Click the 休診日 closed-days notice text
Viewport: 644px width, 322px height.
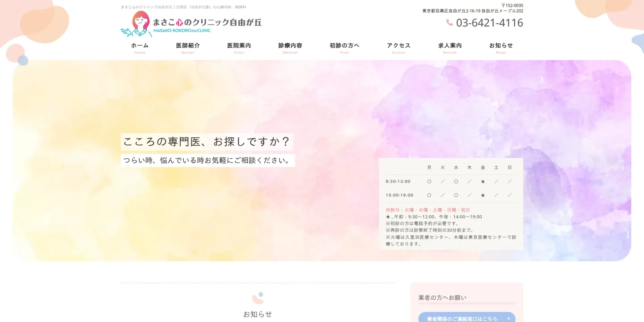tap(427, 209)
